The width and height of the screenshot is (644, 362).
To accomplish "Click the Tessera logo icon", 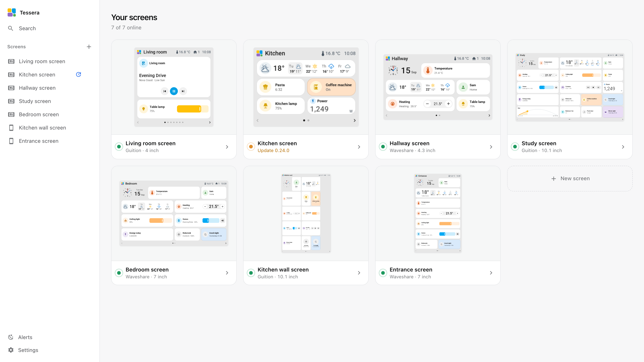I will point(11,12).
